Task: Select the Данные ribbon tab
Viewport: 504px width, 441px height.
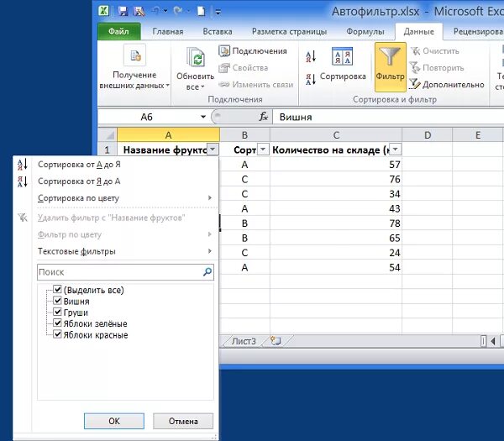Action: (419, 32)
